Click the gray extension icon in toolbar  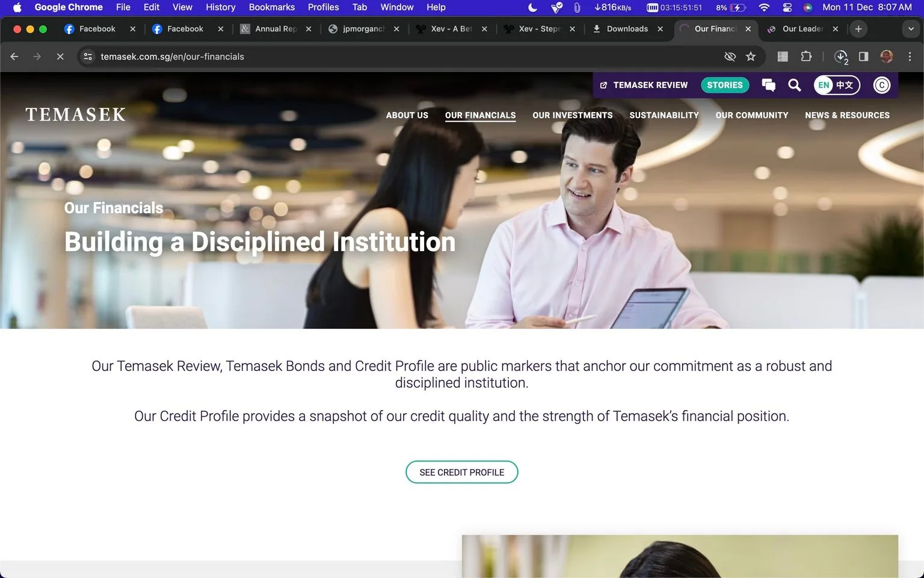click(783, 57)
